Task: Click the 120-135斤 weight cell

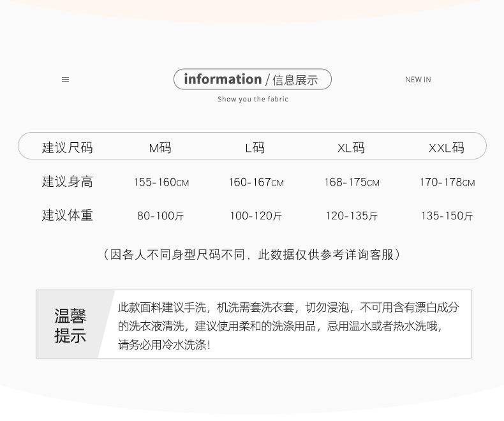Action: coord(352,216)
